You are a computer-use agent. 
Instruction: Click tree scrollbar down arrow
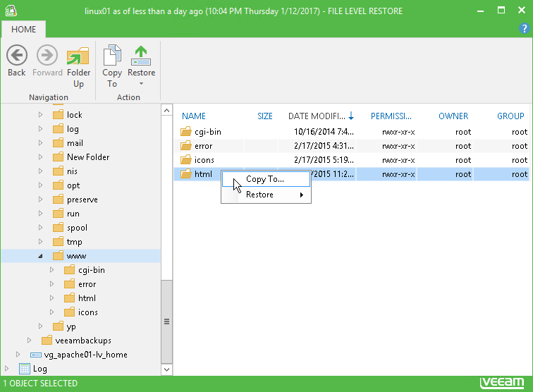pos(166,369)
